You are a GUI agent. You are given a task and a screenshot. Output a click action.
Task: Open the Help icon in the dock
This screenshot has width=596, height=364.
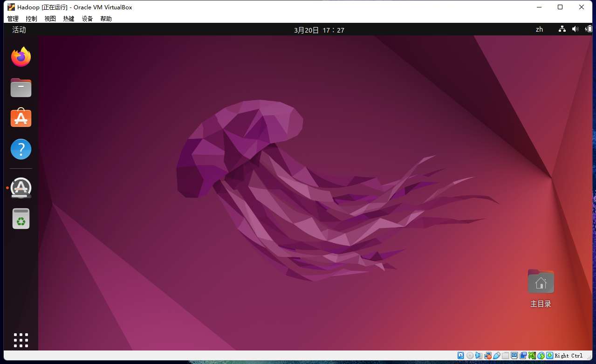point(21,149)
